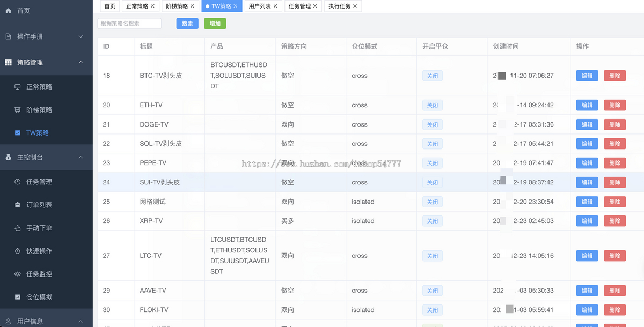Click the 搜索 search button
Screen dimensions: 644x327
click(x=187, y=24)
